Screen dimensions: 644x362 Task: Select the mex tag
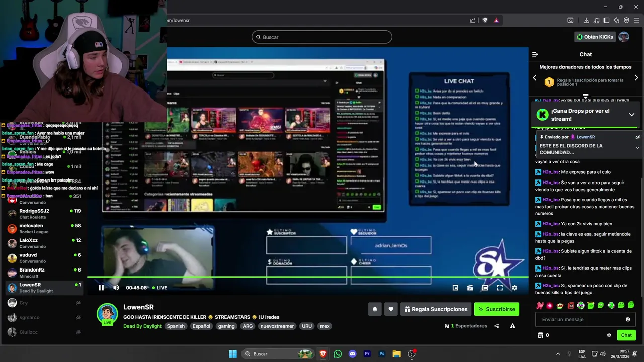tap(325, 326)
